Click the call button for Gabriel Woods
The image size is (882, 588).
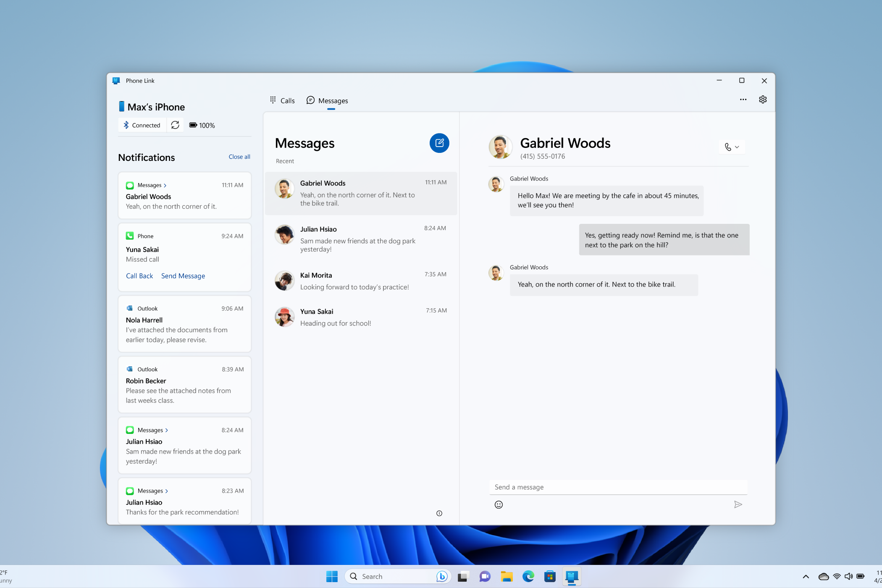(727, 146)
